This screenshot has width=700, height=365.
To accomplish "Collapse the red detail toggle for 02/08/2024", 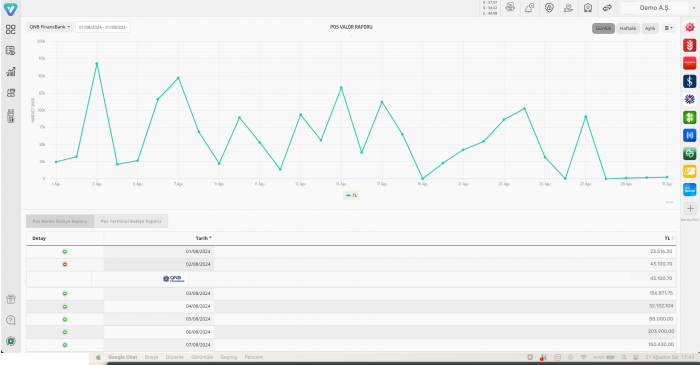I will (x=65, y=264).
